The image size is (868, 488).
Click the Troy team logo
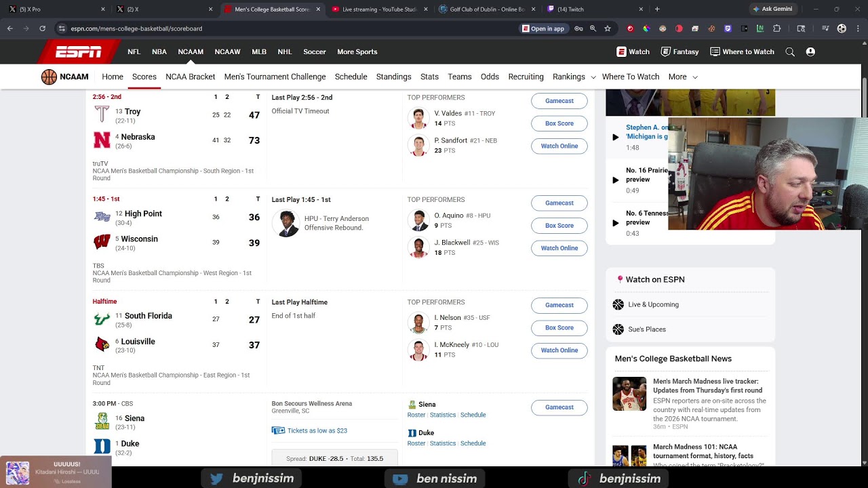(102, 115)
